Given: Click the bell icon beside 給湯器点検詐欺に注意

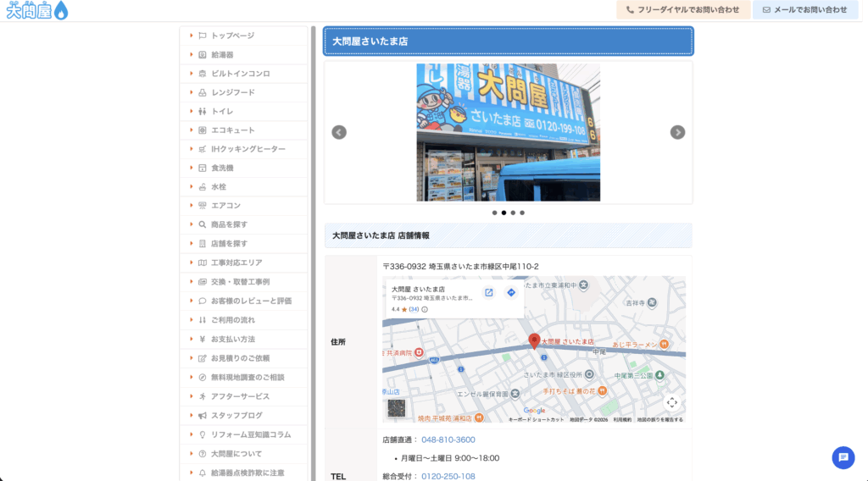Looking at the screenshot, I should tap(202, 473).
